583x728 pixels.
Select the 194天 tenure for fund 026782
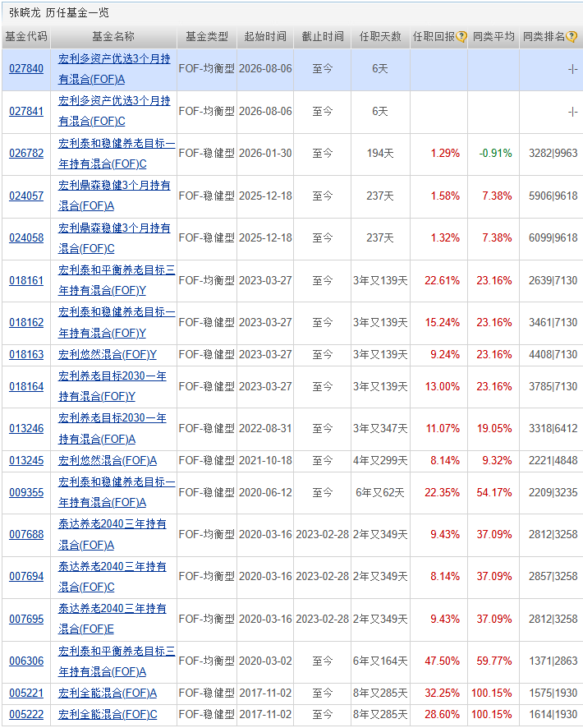(x=380, y=153)
